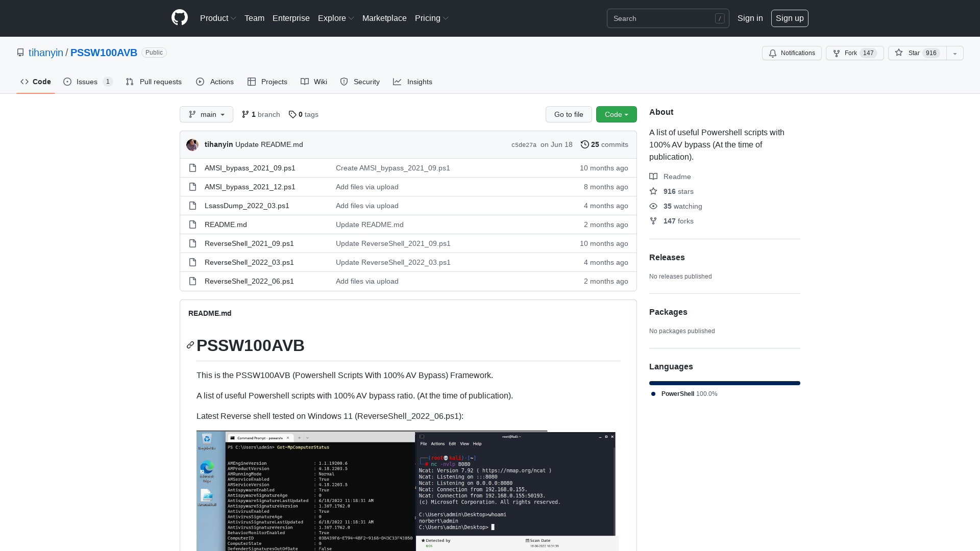
Task: Open the Team link in header
Action: click(254, 18)
